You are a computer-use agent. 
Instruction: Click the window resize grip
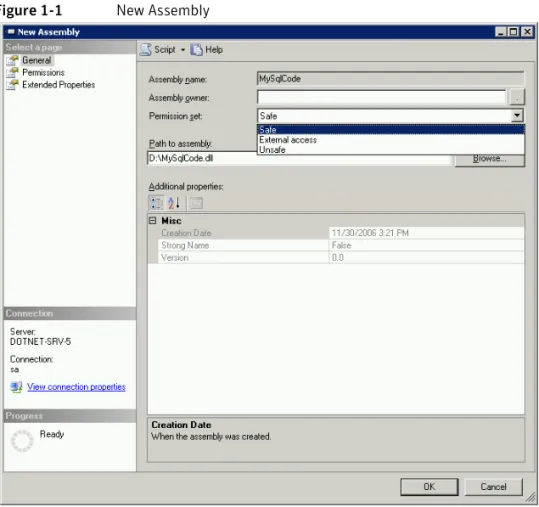click(530, 497)
